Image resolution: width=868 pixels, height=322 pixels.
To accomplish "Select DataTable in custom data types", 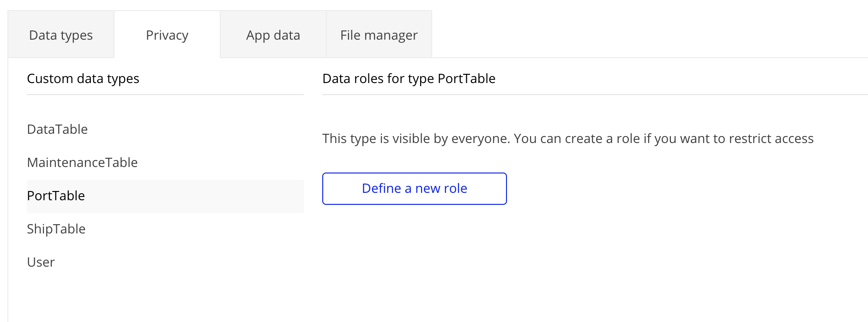I will [165, 130].
